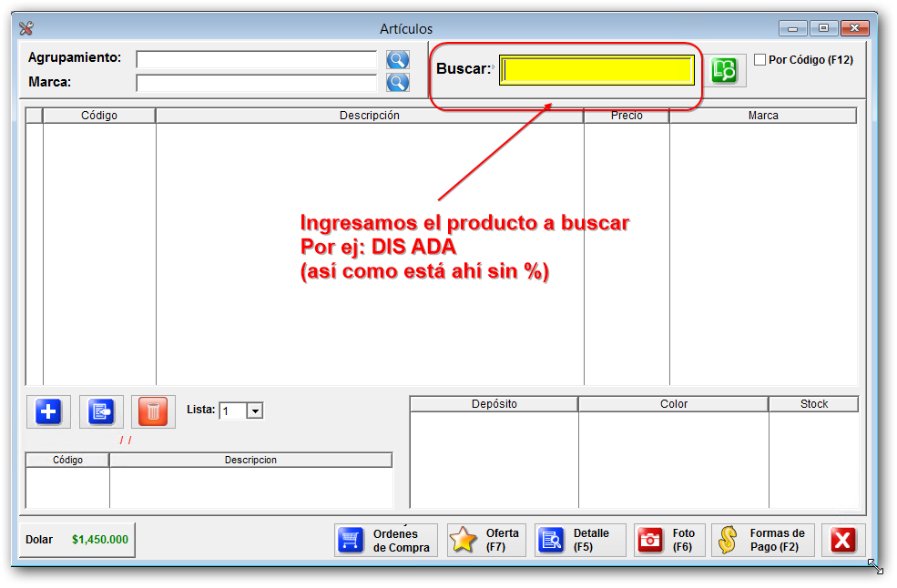This screenshot has width=897, height=588.
Task: Click the magnifier icon next to Agrupamiento
Action: (x=398, y=60)
